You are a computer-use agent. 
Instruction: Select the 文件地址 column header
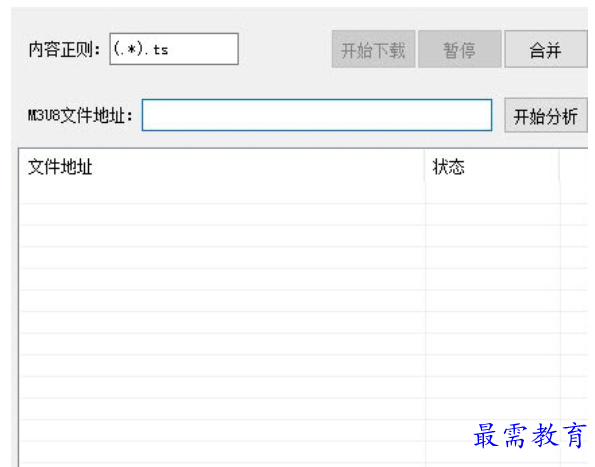point(222,167)
